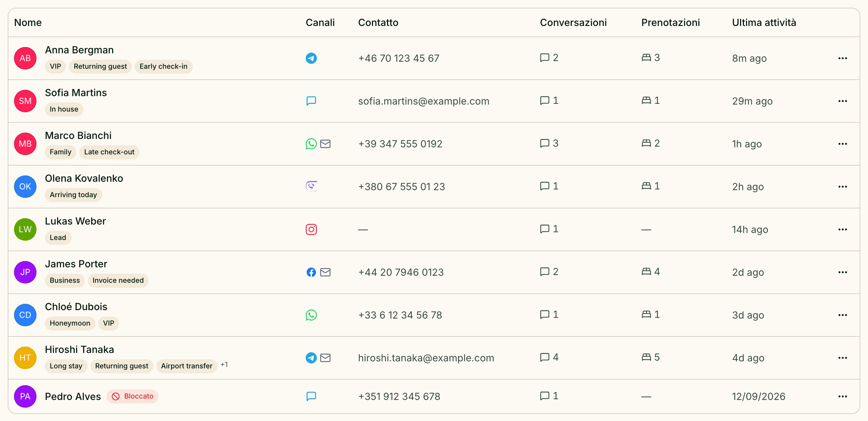Click Pedro Alves' chat channel icon
Image resolution: width=868 pixels, height=421 pixels.
[x=311, y=396]
